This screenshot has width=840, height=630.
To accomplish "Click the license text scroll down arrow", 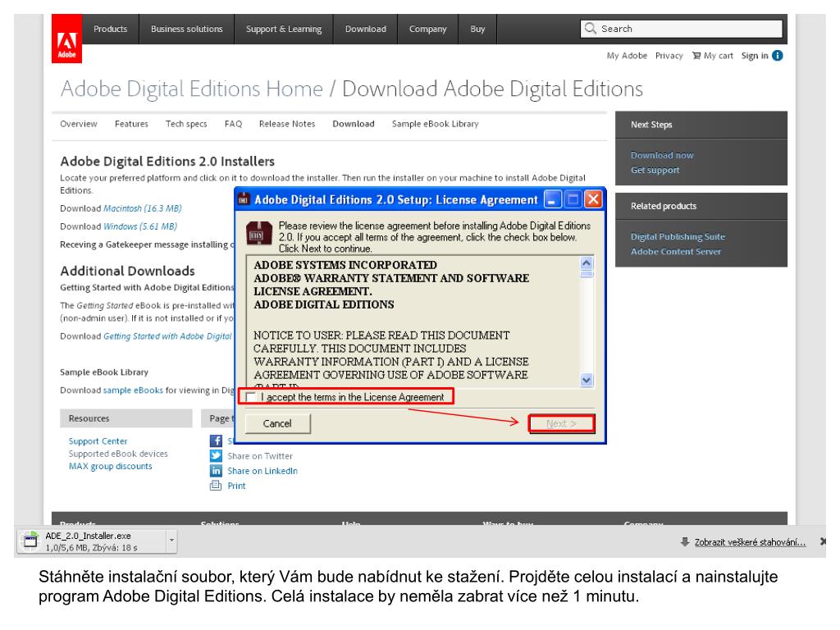I will (x=587, y=380).
